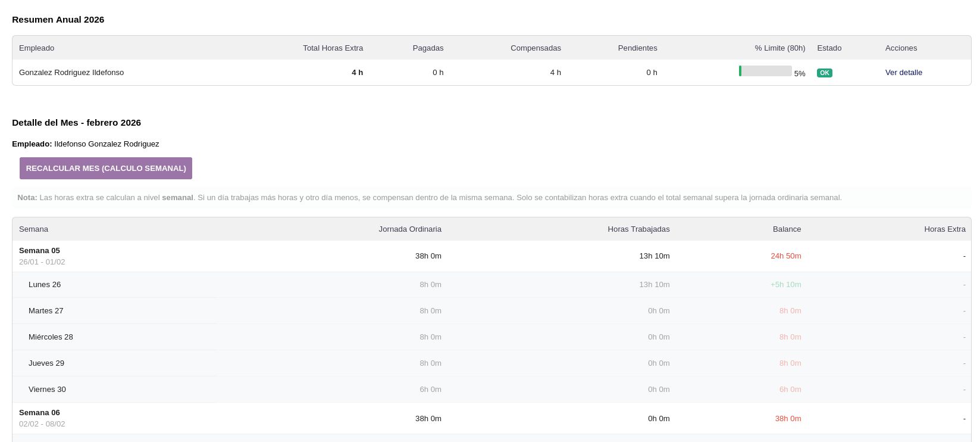
Task: Click the Empleado column header
Action: point(36,48)
